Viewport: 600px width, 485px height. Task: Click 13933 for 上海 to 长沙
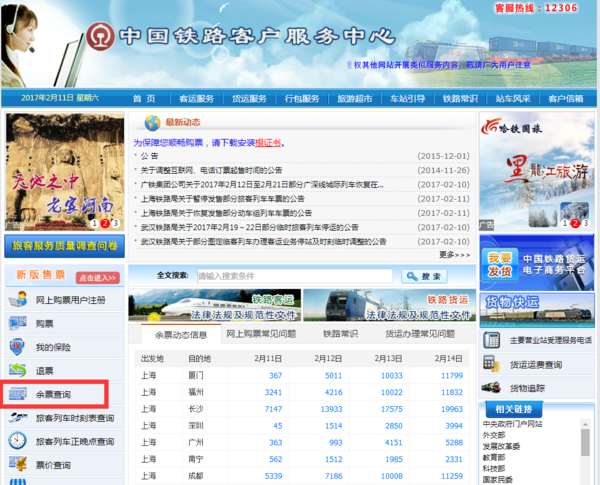point(331,409)
